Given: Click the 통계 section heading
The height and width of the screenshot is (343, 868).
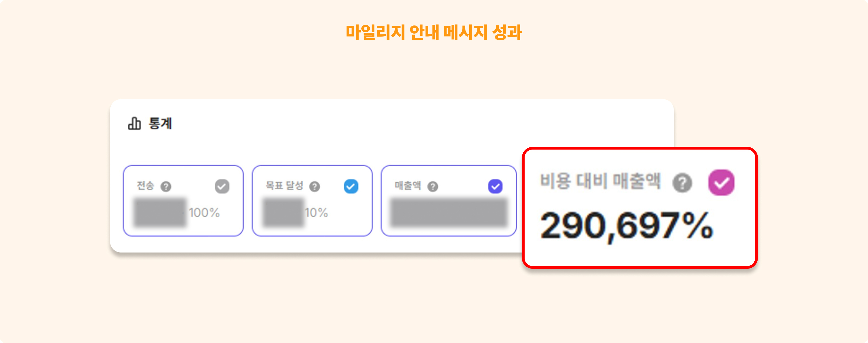Looking at the screenshot, I should click(160, 124).
